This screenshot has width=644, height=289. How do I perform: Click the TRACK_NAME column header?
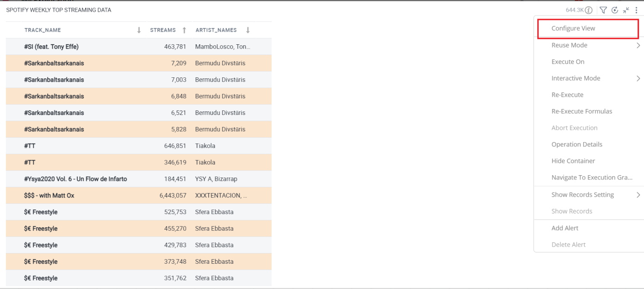point(43,30)
